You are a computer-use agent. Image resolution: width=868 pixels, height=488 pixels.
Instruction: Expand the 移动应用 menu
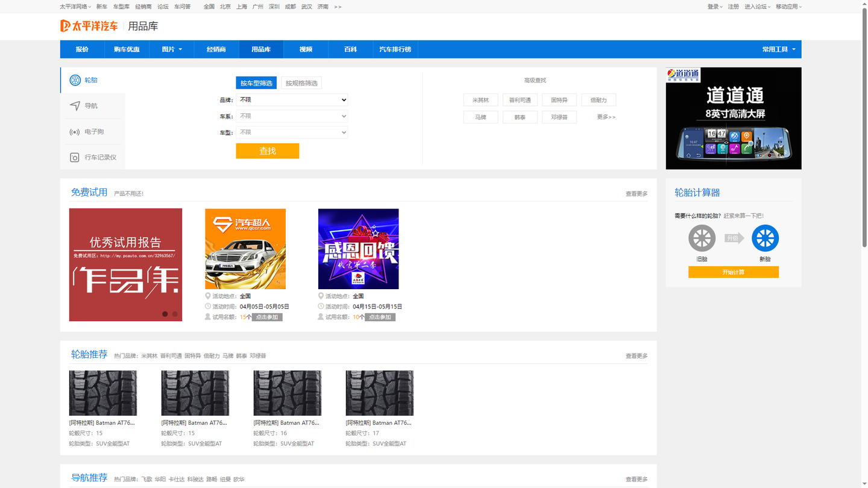click(x=789, y=7)
